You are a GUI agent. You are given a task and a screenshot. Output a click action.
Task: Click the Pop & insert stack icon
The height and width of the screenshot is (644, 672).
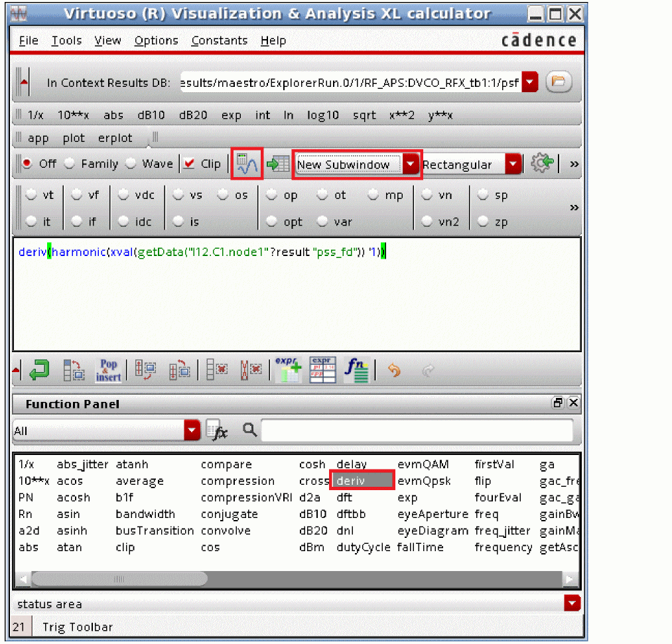point(108,370)
